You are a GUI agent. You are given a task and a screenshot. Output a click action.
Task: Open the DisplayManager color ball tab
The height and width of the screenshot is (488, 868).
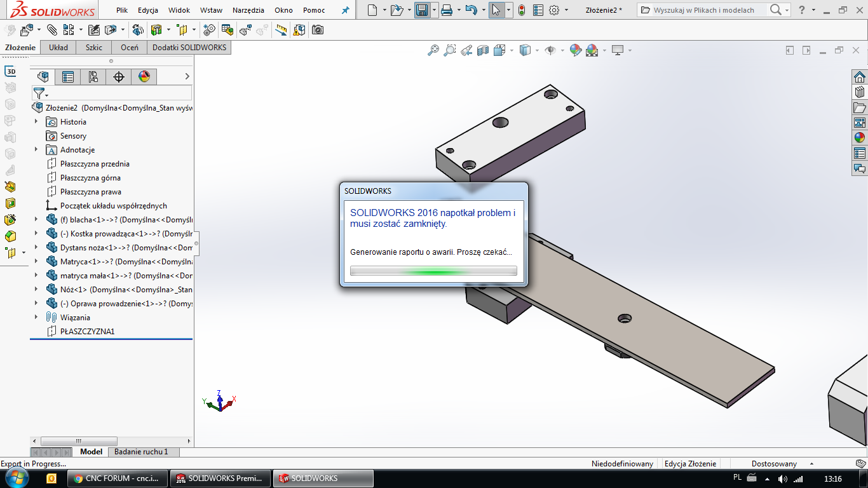144,77
